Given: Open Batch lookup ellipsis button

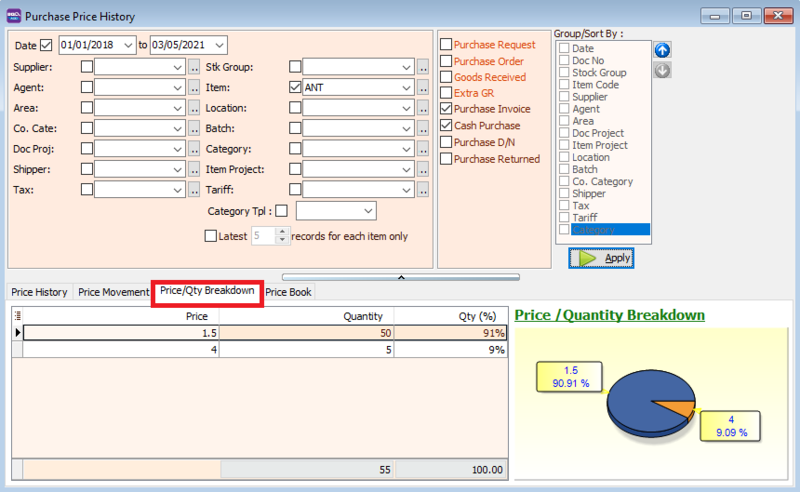Looking at the screenshot, I should pyautogui.click(x=423, y=128).
